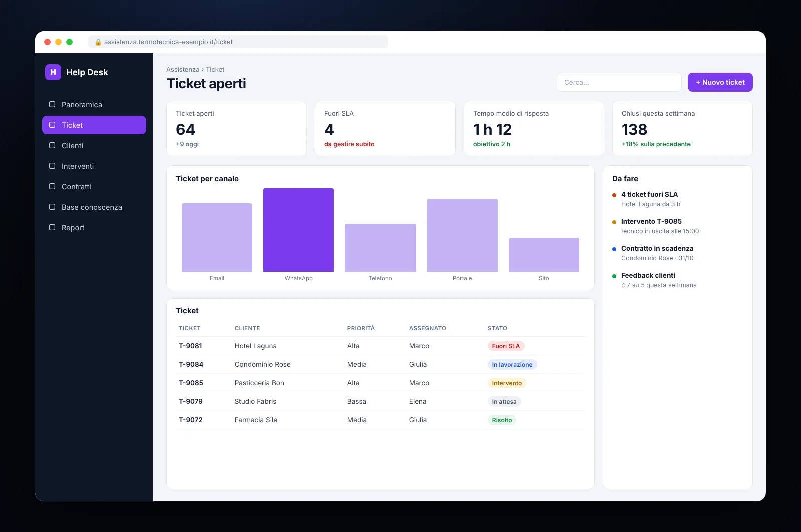Click the Assistenza breadcrumb link
801x532 pixels.
(x=183, y=70)
